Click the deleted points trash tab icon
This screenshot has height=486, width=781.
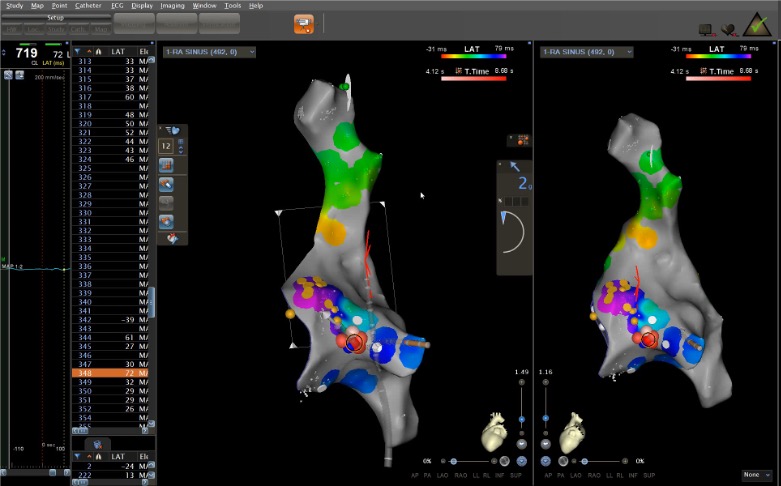(96, 441)
